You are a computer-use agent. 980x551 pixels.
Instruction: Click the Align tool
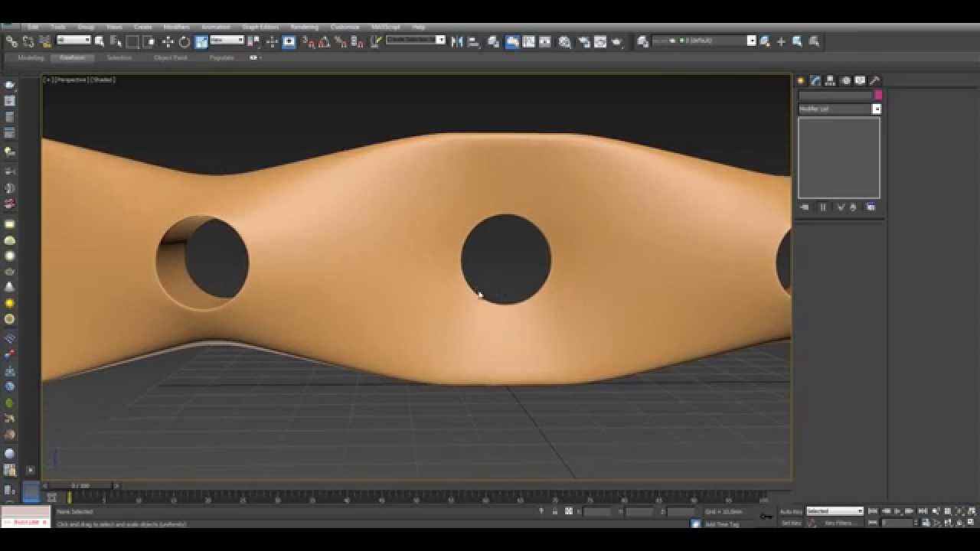click(474, 41)
